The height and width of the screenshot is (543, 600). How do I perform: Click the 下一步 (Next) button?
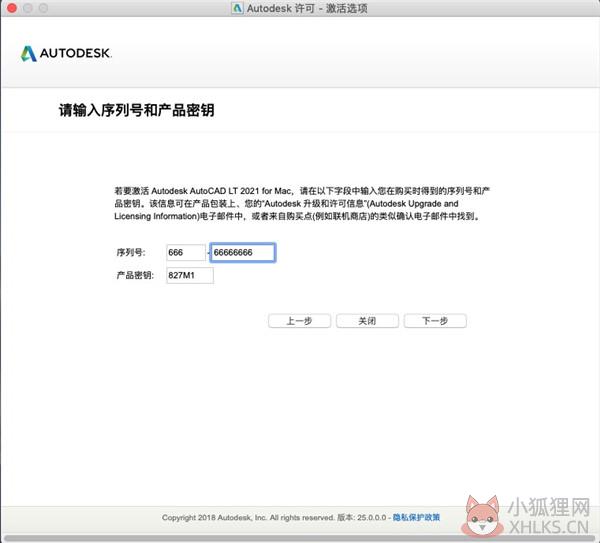click(x=435, y=321)
